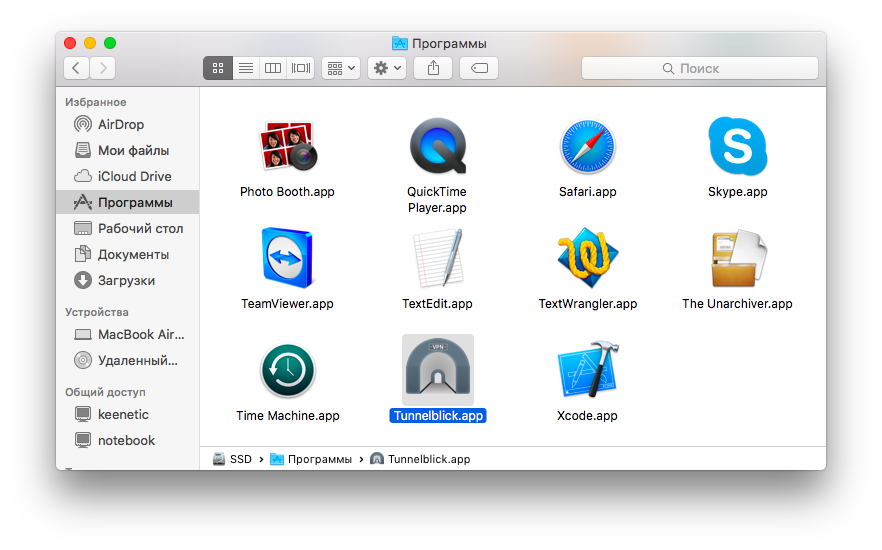Open the item arrangement dropdown
This screenshot has height=550, width=882.
tap(341, 68)
